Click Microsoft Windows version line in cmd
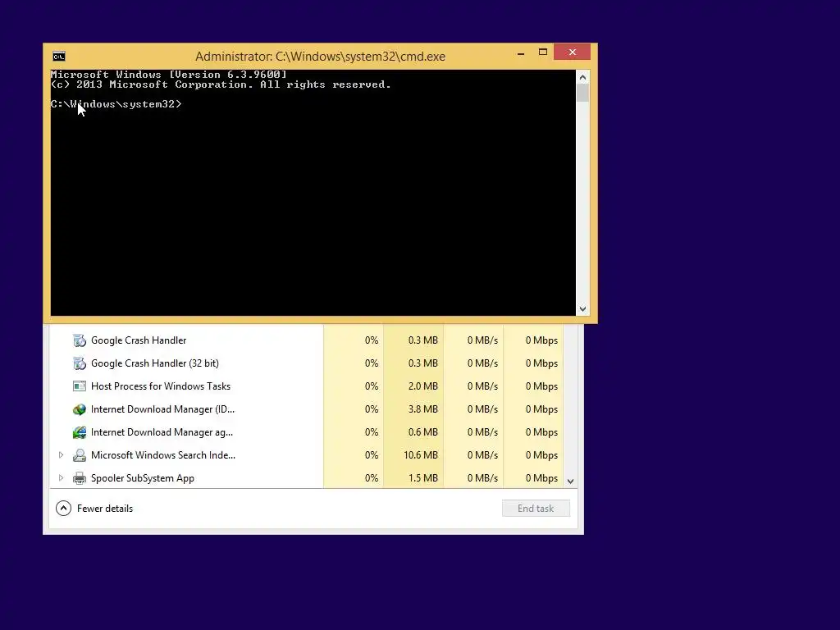This screenshot has height=630, width=840. [169, 75]
